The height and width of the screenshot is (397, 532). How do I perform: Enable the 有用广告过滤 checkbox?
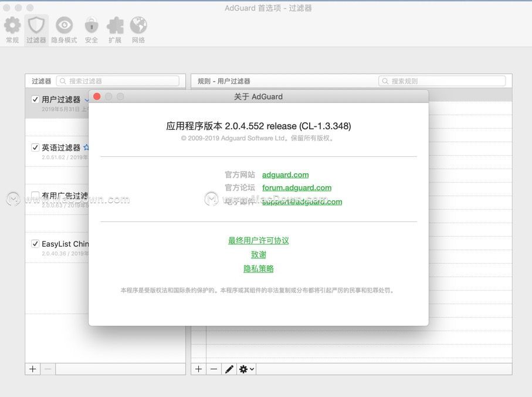point(35,196)
